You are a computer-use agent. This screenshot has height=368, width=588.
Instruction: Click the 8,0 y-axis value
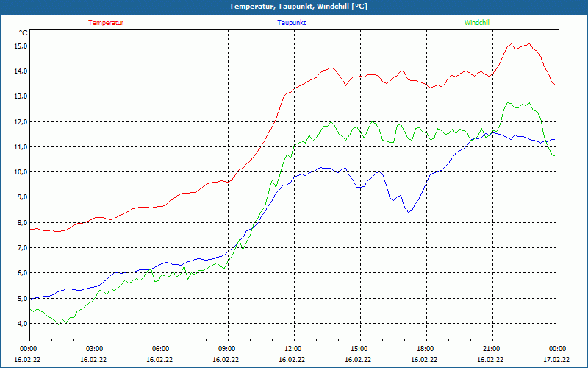click(x=22, y=223)
